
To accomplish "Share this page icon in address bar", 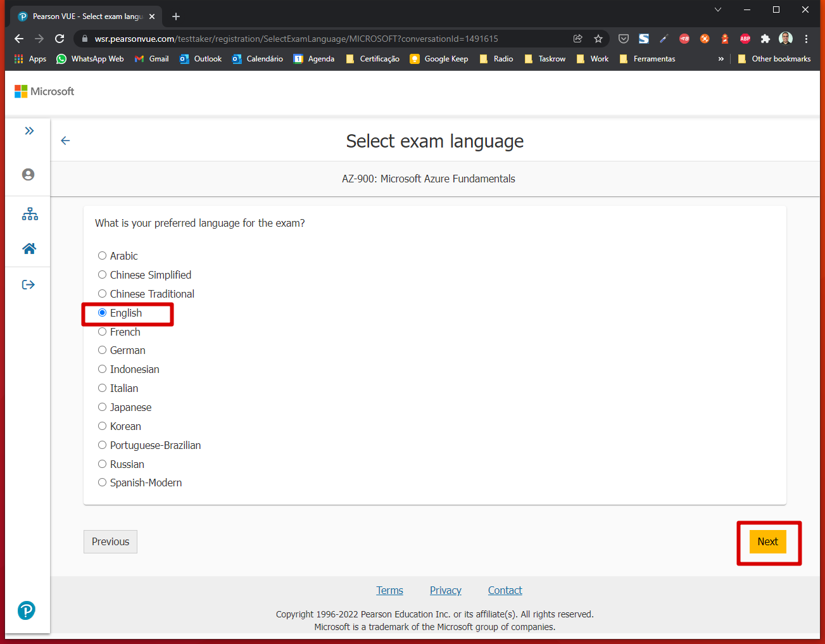I will click(x=578, y=39).
